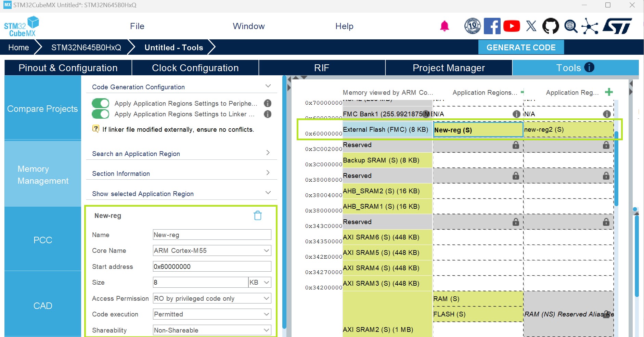Open the notifications bell
The image size is (644, 337).
tap(445, 26)
